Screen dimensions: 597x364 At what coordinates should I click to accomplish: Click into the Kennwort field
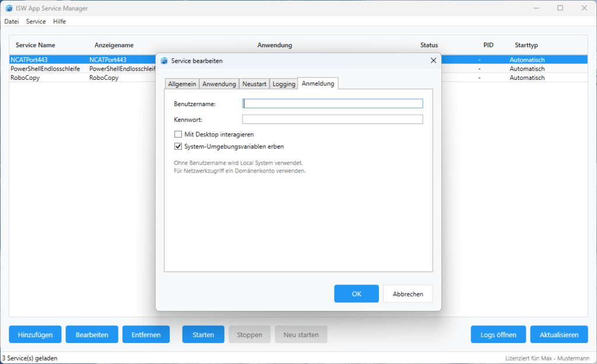coord(332,119)
